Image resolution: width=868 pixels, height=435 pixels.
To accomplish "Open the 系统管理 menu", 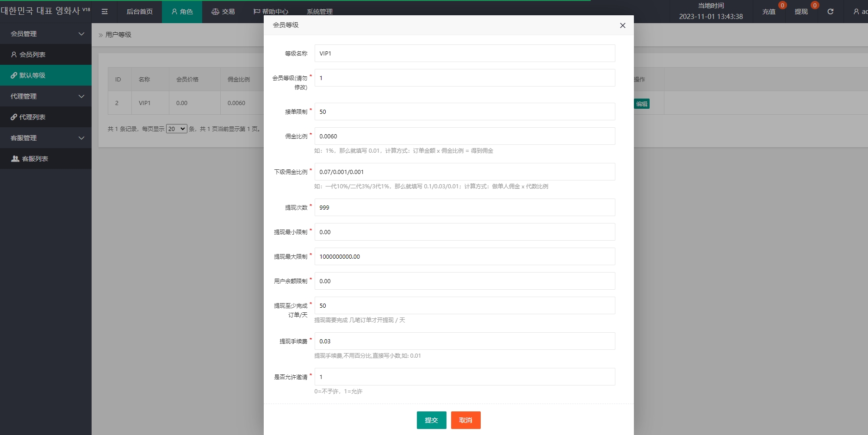I will (x=320, y=12).
